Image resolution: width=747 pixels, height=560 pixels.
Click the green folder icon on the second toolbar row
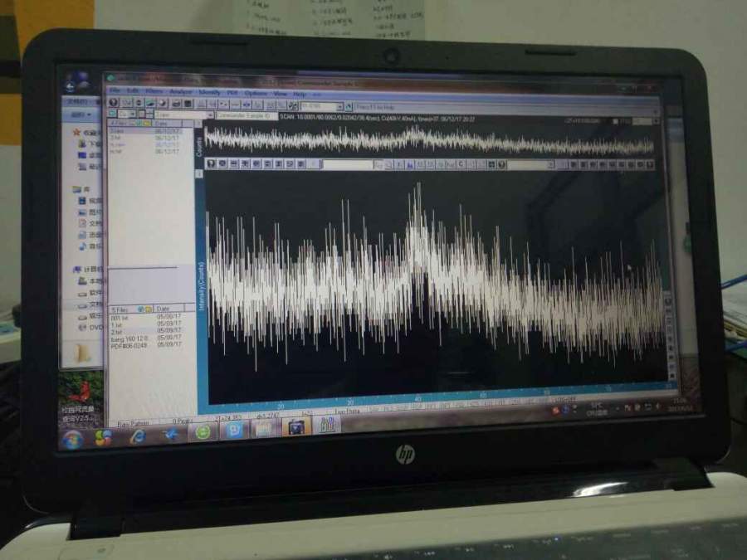(112, 114)
